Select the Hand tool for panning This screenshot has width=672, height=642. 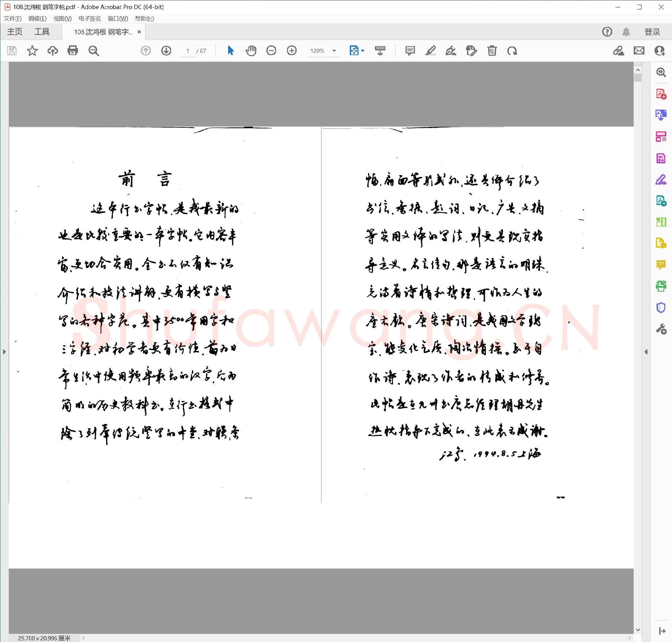(251, 51)
